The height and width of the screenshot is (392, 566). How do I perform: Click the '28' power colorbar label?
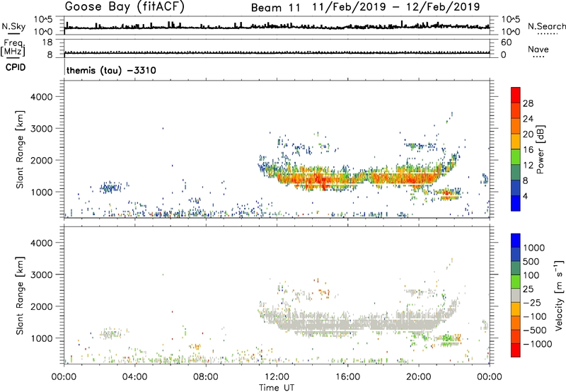click(x=528, y=103)
